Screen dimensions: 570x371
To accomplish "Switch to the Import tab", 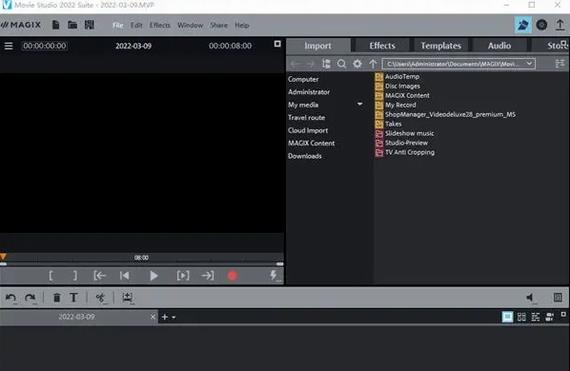I will 318,46.
